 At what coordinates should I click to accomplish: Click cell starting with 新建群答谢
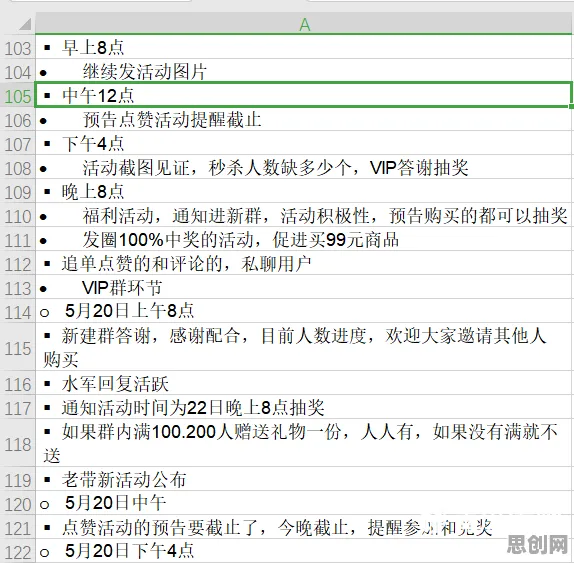coord(303,347)
